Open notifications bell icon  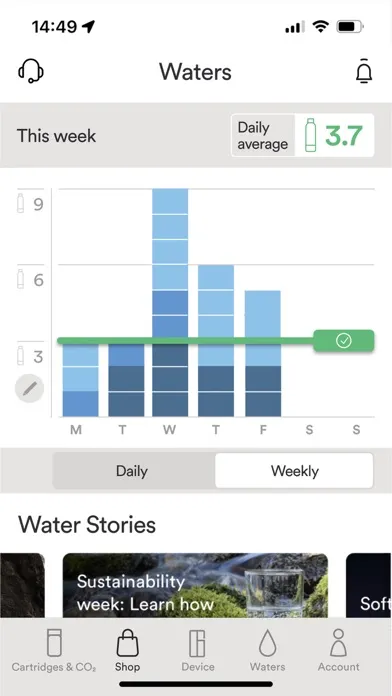(364, 71)
